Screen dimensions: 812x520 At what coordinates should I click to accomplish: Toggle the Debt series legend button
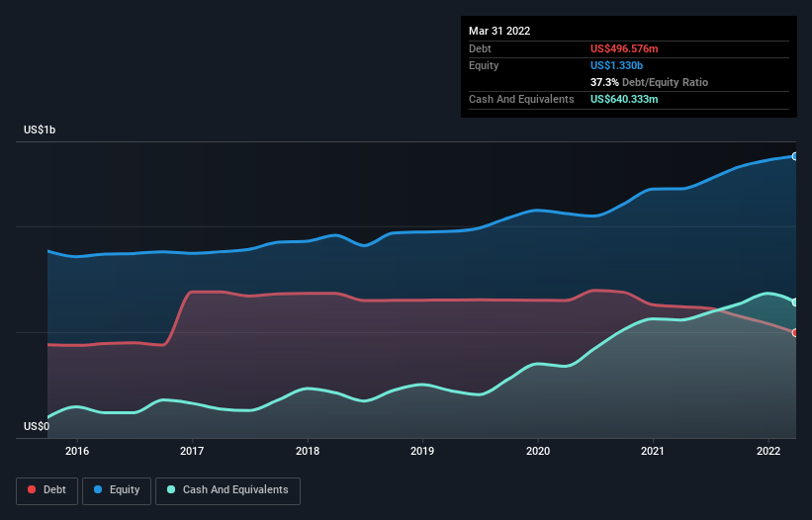point(47,490)
